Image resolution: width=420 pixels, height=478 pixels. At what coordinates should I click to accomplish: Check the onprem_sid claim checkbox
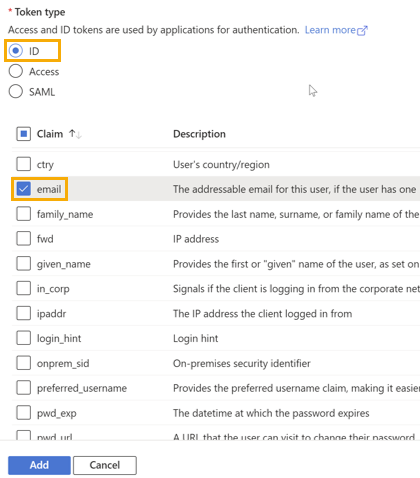point(23,363)
